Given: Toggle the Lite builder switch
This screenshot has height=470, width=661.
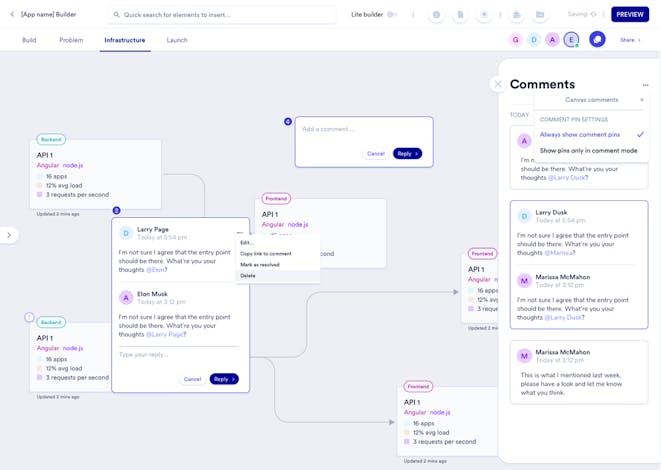Looking at the screenshot, I should pyautogui.click(x=392, y=15).
